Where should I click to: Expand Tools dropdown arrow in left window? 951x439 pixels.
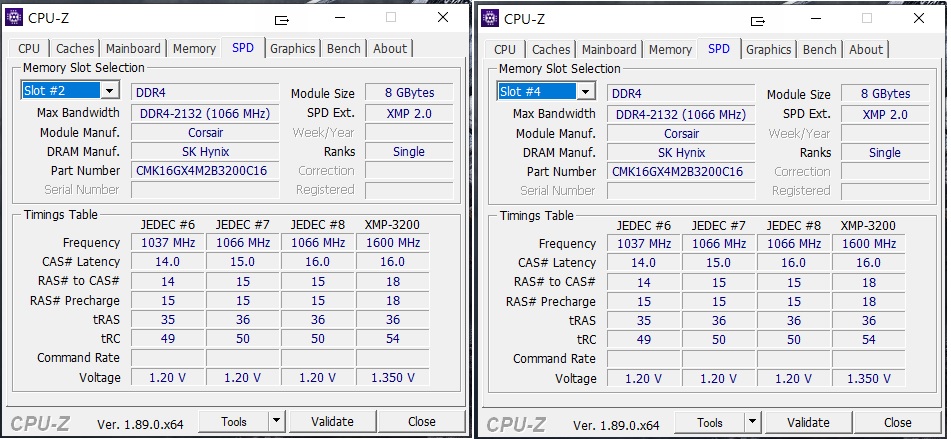coord(276,421)
